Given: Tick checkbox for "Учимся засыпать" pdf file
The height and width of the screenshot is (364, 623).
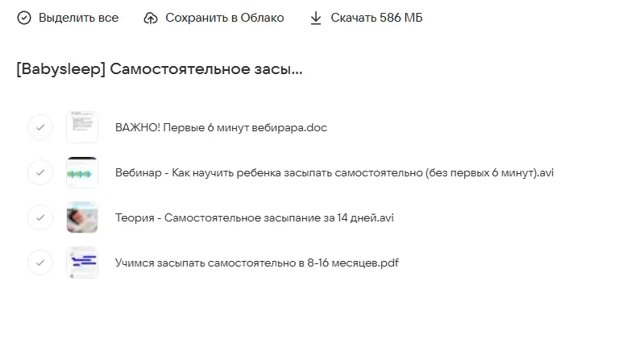Looking at the screenshot, I should [40, 263].
